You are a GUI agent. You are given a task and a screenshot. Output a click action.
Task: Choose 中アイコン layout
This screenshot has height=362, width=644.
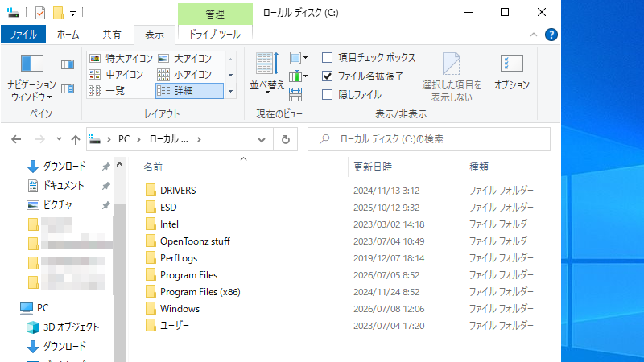[116, 74]
